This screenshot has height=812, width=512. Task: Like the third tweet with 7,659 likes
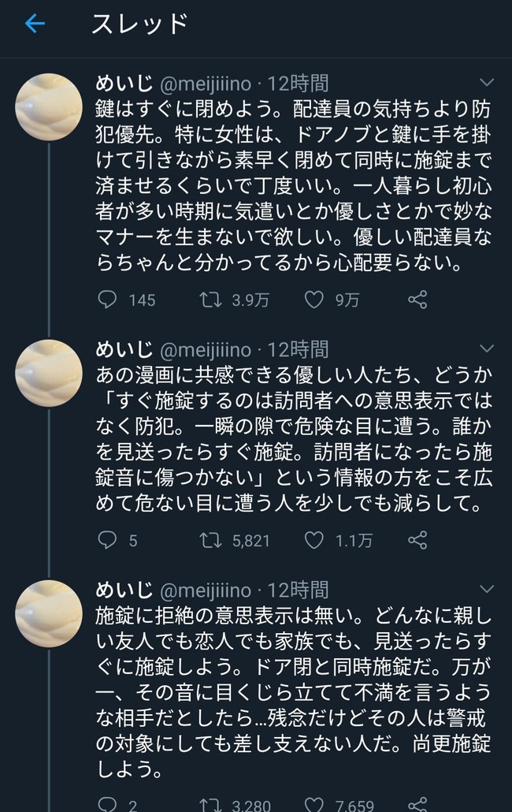pos(314,804)
